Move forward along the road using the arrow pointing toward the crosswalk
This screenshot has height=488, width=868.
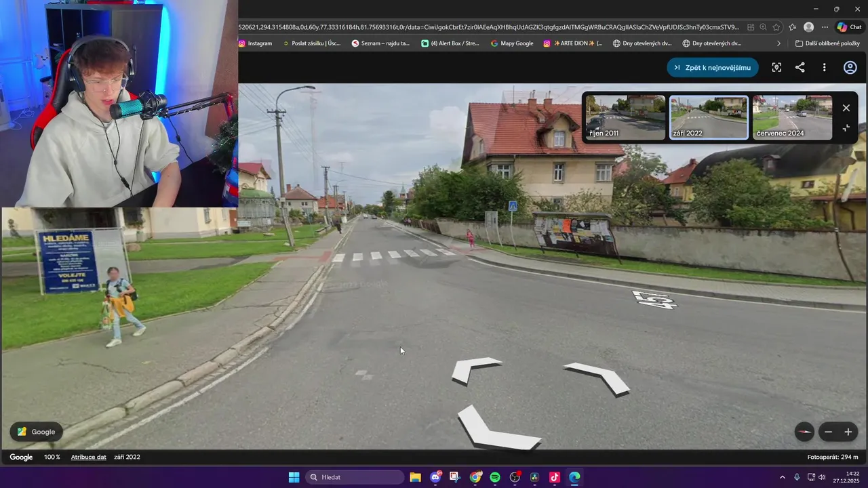coord(475,369)
